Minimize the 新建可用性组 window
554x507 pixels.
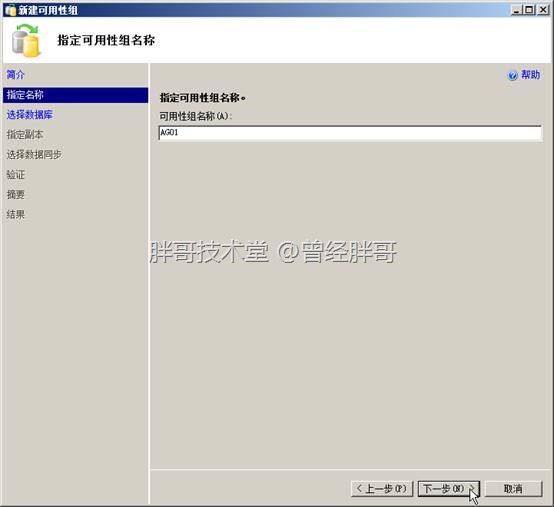coord(516,10)
